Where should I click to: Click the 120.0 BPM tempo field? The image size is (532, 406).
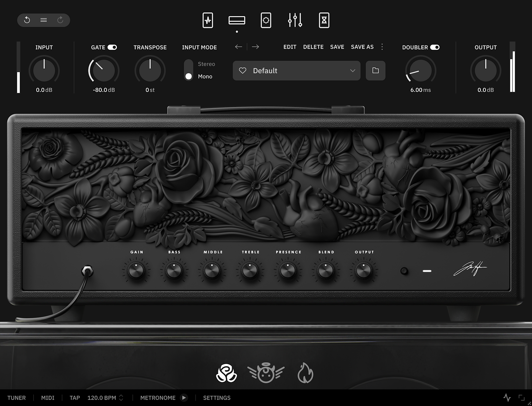point(102,398)
